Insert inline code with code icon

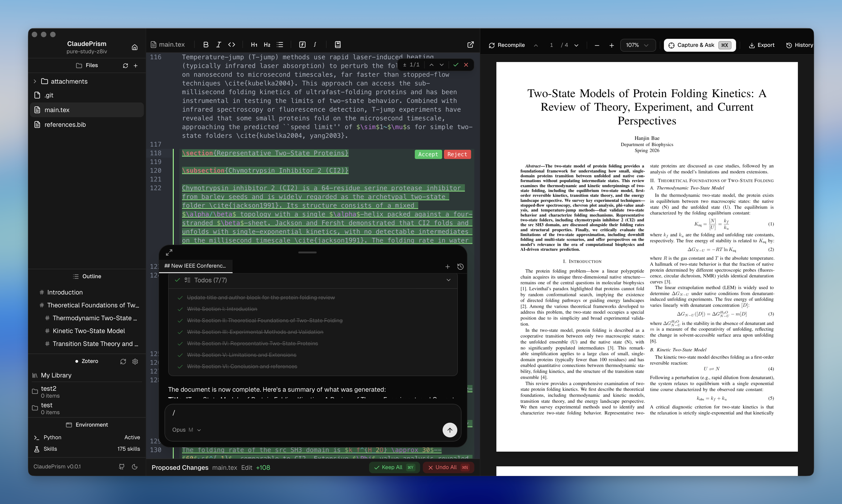232,45
